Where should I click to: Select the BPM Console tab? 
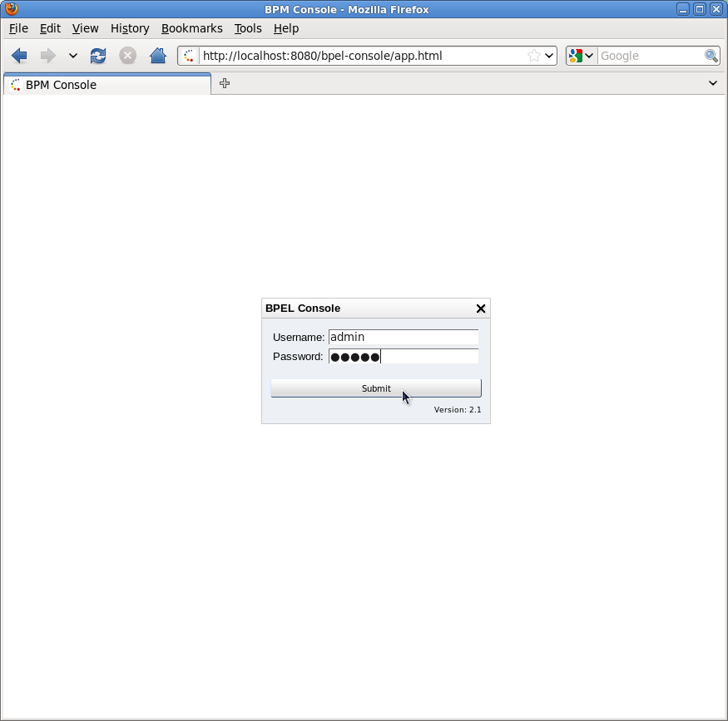106,83
